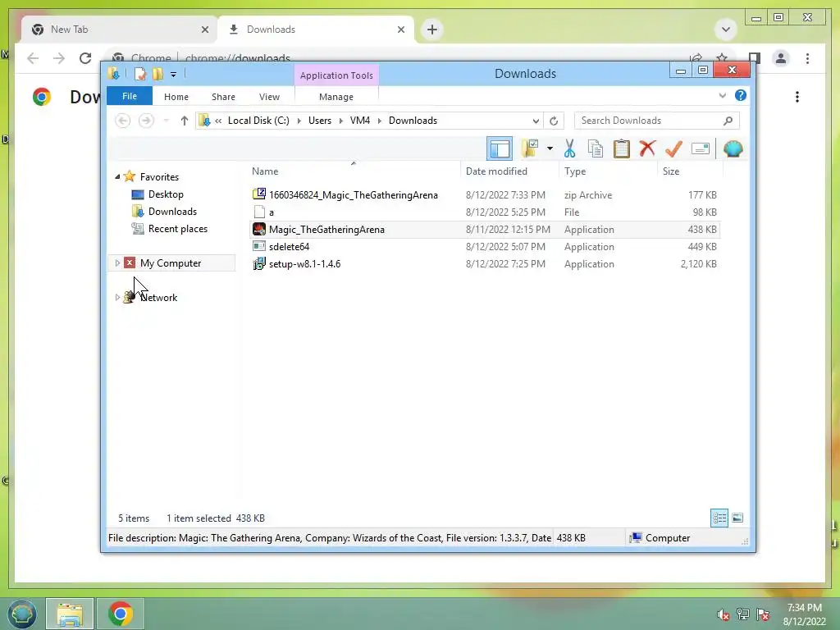This screenshot has width=840, height=630.
Task: Click Local Disk (C:) in address bar
Action: click(258, 121)
